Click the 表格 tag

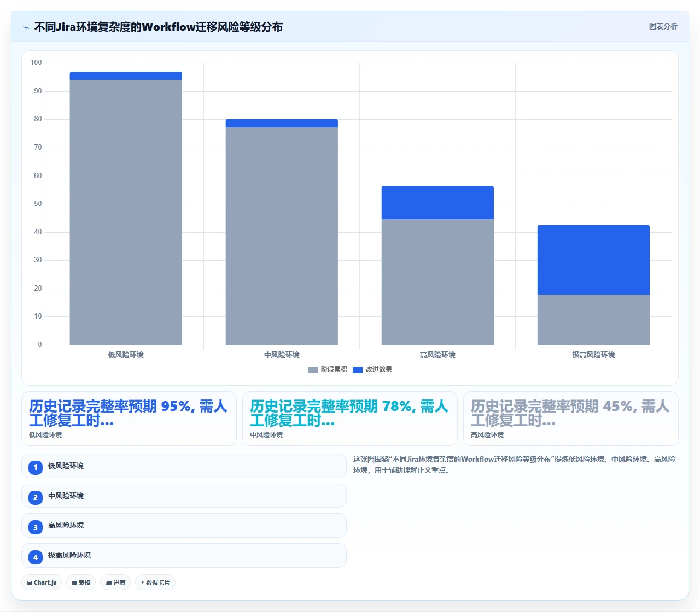click(81, 582)
